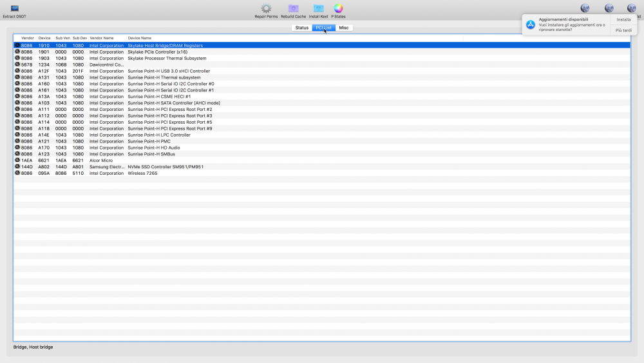Viewport: 644px width, 363px height.
Task: Select the NVMe SSD Controller SM951/PM951 entry
Action: (166, 167)
